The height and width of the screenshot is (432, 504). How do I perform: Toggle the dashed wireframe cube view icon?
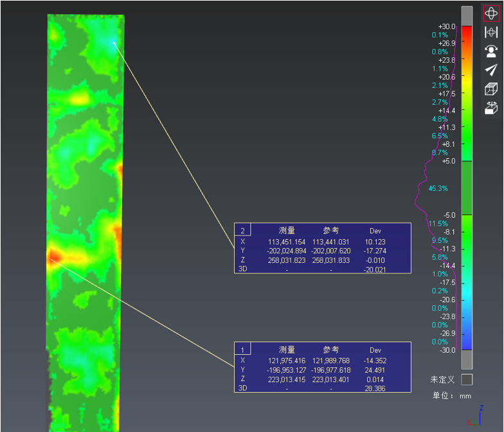[491, 89]
